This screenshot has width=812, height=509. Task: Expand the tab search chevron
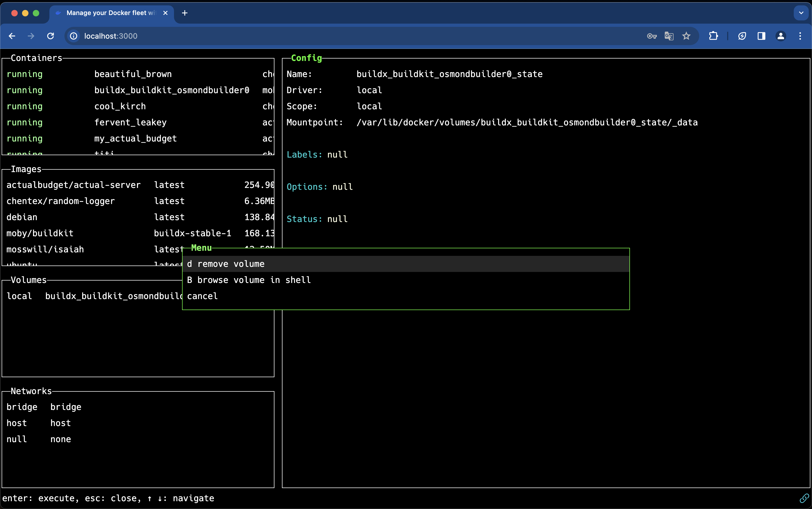click(x=801, y=13)
